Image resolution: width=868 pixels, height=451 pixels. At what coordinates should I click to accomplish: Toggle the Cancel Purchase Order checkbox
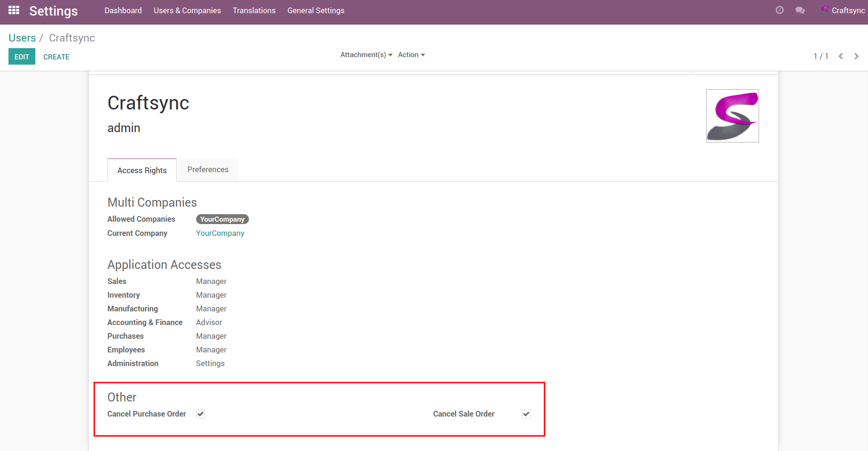(201, 414)
